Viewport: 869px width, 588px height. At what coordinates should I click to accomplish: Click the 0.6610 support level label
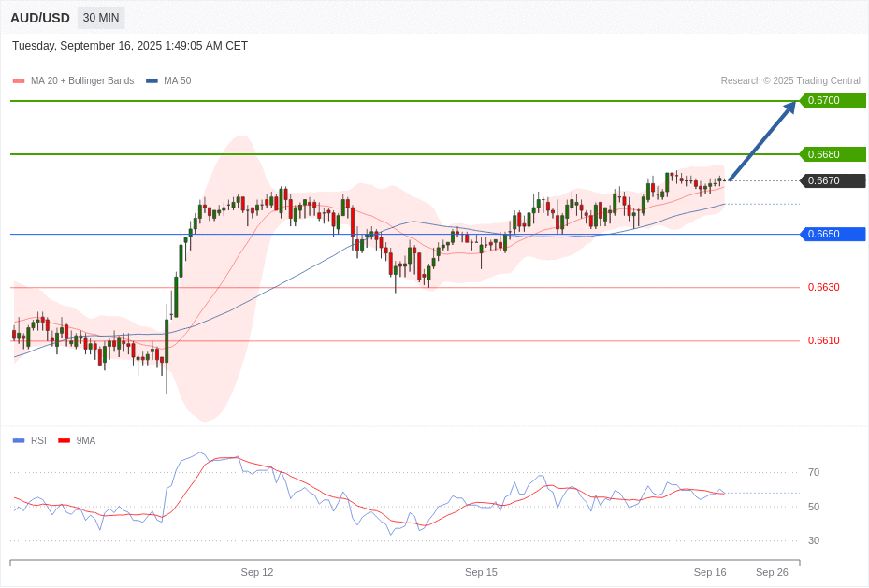[x=823, y=340]
